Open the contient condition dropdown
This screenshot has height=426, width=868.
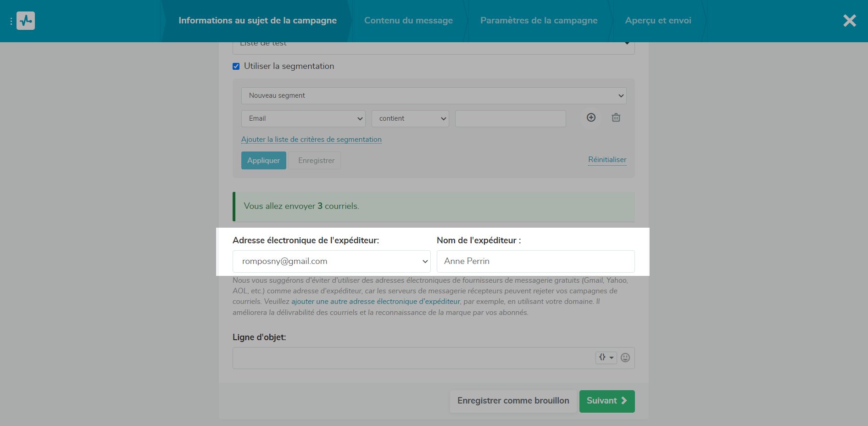tap(410, 118)
